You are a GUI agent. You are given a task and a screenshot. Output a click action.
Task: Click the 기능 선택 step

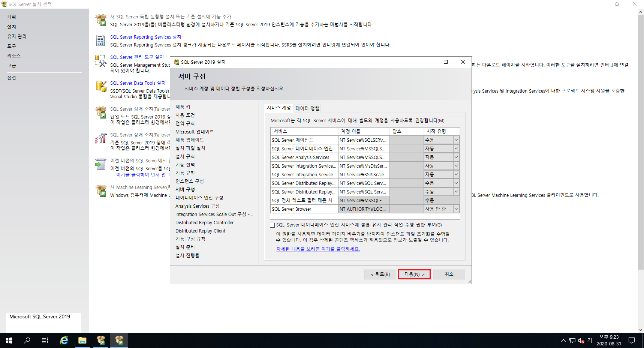pyautogui.click(x=185, y=165)
